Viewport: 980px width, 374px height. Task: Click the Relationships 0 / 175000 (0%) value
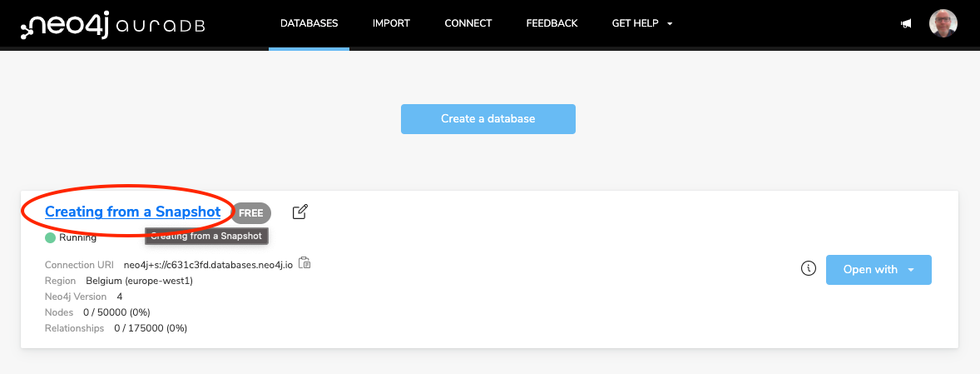(x=151, y=327)
